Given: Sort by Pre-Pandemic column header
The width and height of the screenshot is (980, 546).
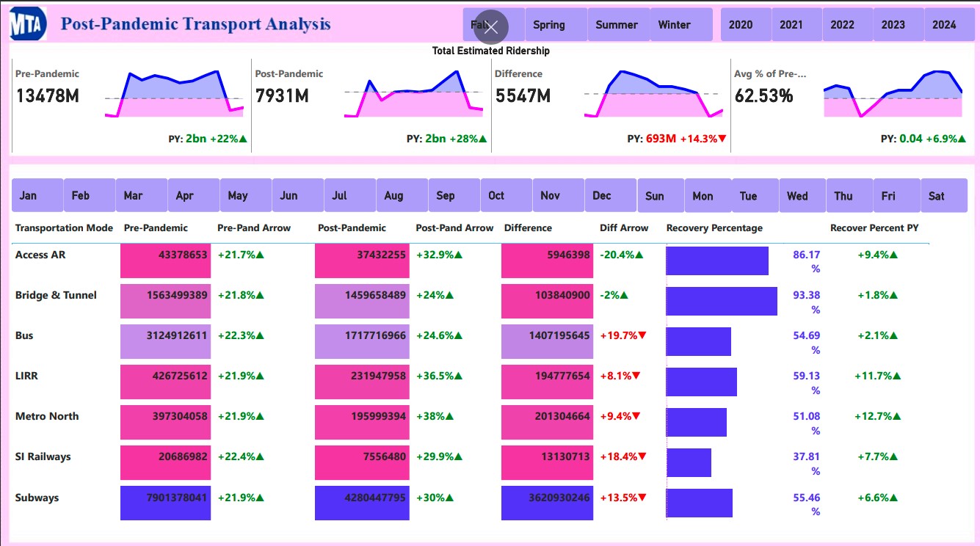Looking at the screenshot, I should coord(156,227).
